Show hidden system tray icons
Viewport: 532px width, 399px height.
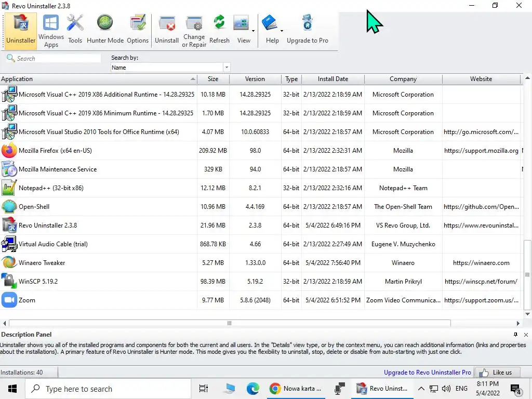tap(421, 389)
